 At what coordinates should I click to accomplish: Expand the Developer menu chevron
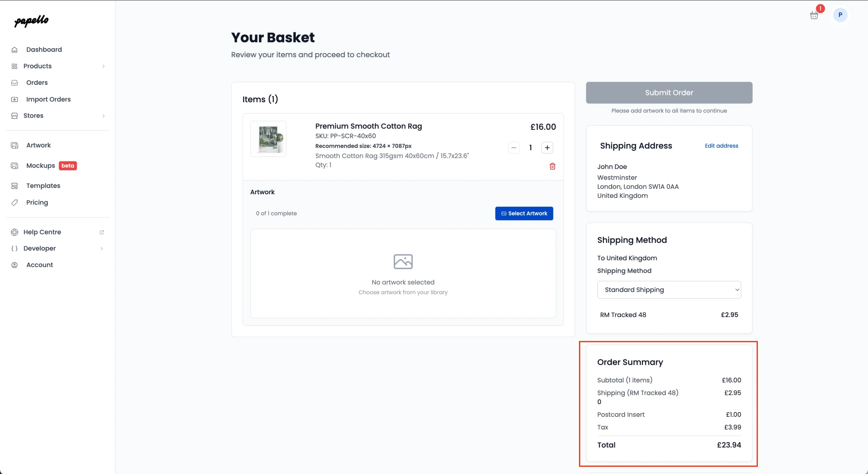(102, 248)
